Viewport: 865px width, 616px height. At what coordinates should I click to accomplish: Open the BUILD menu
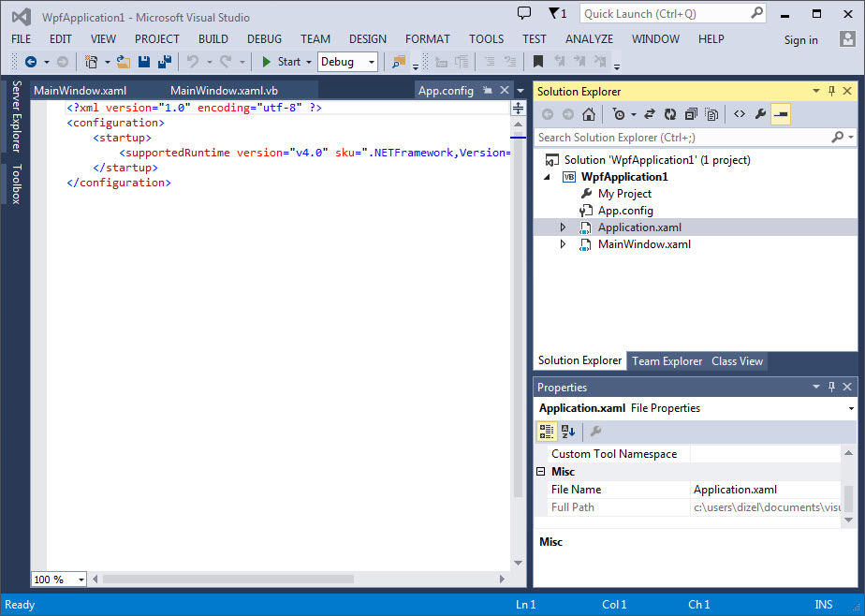[213, 39]
